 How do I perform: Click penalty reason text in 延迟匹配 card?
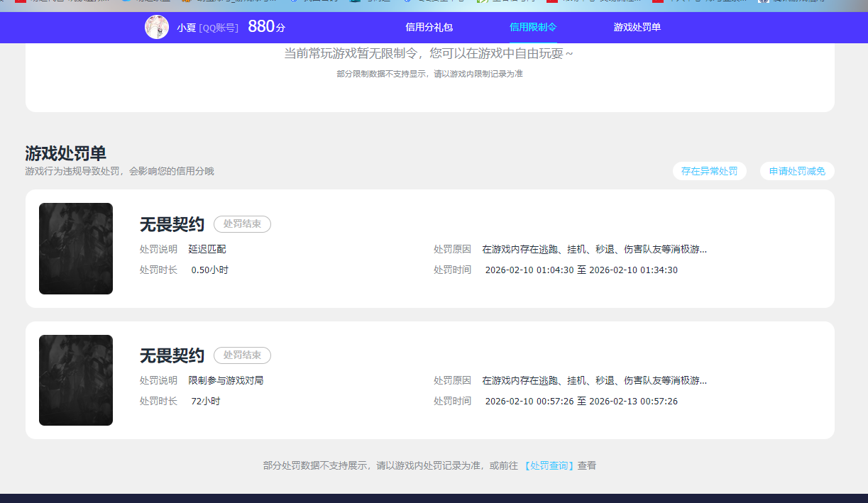pos(595,249)
